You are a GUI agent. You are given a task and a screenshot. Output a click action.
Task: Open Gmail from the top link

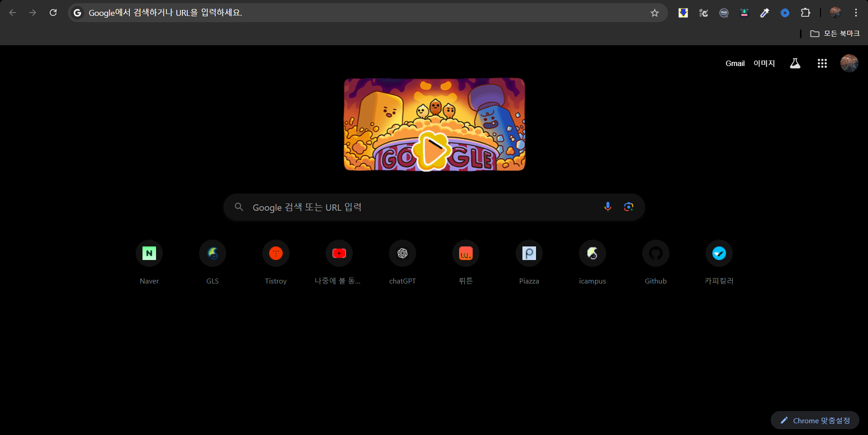(x=734, y=63)
